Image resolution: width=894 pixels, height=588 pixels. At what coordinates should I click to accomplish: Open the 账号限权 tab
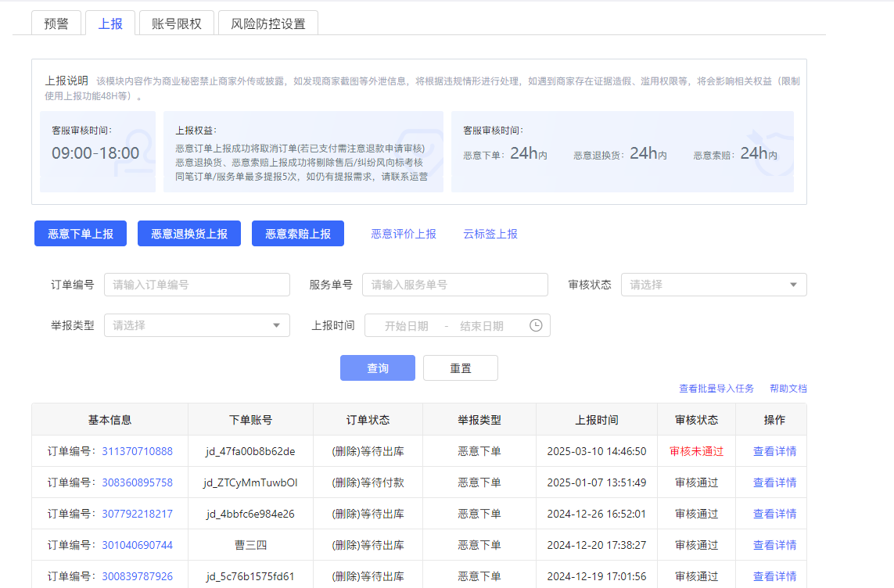pyautogui.click(x=176, y=23)
